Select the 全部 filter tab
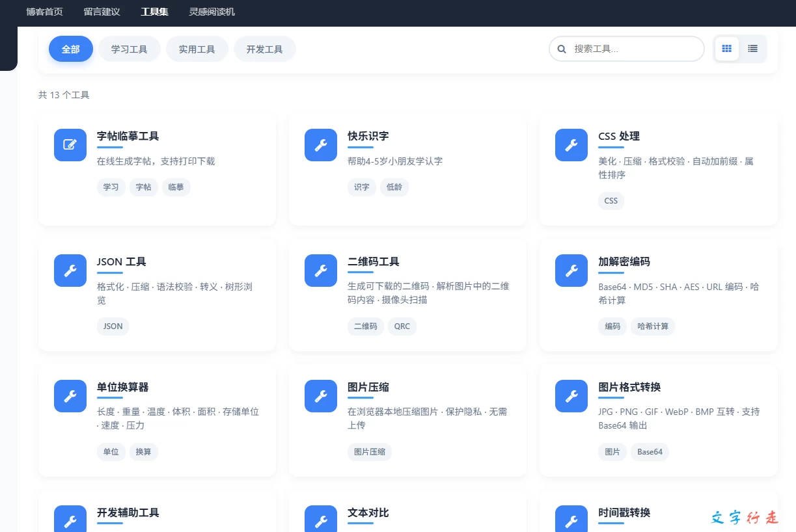The height and width of the screenshot is (532, 796). pos(71,49)
